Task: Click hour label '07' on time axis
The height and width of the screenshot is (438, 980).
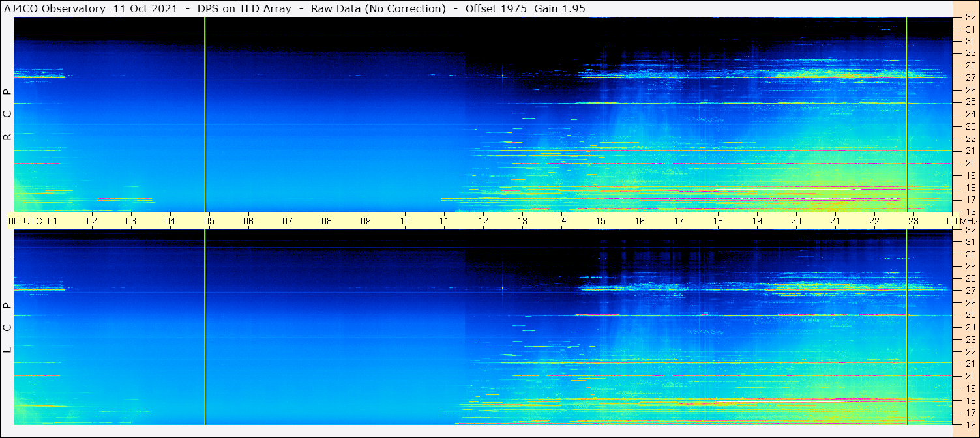Action: 288,221
